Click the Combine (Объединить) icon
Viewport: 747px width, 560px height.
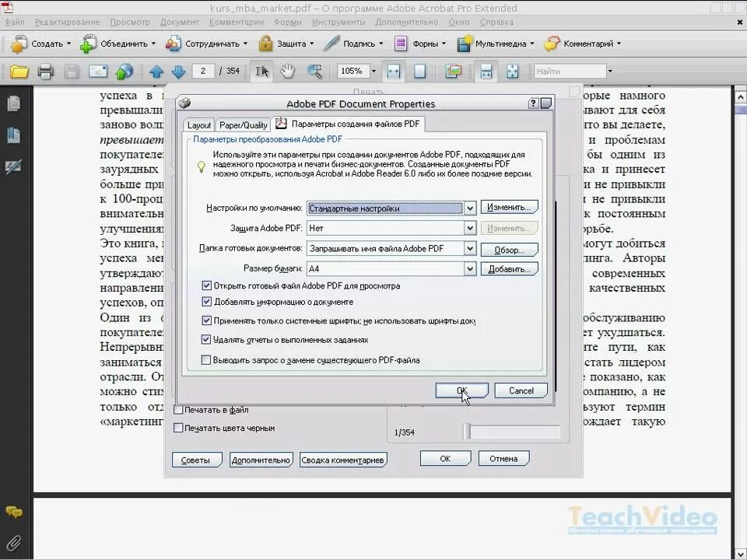(x=88, y=44)
